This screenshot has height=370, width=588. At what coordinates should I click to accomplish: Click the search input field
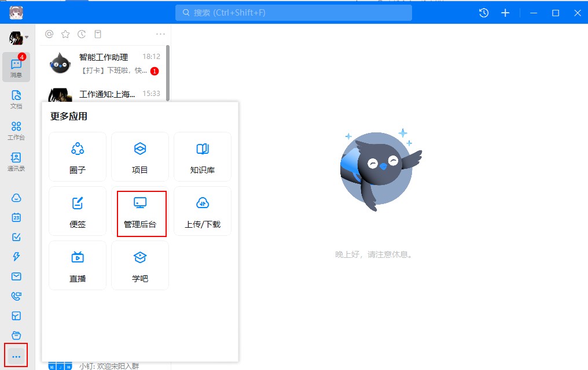pyautogui.click(x=294, y=13)
